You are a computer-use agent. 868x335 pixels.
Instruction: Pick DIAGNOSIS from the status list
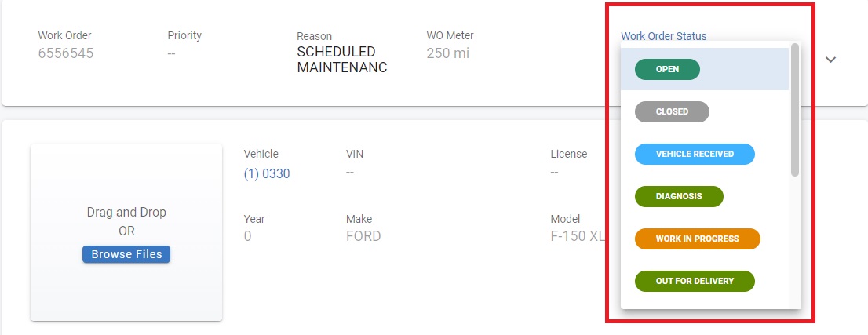point(679,196)
